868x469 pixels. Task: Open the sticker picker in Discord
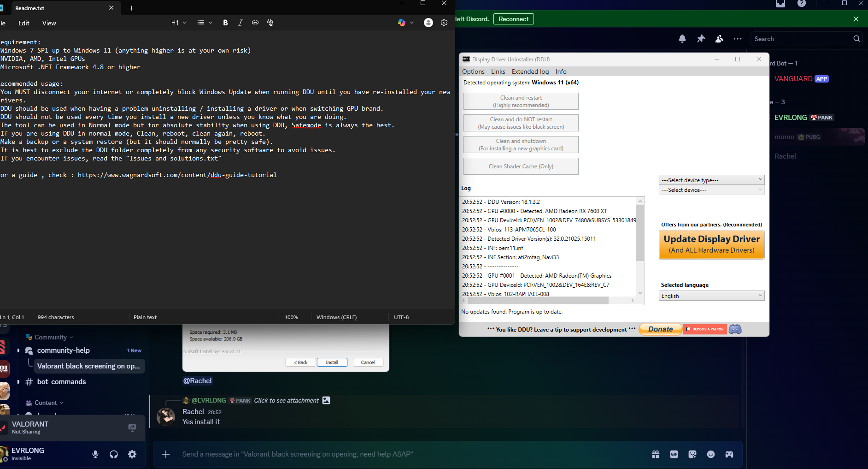coord(692,454)
